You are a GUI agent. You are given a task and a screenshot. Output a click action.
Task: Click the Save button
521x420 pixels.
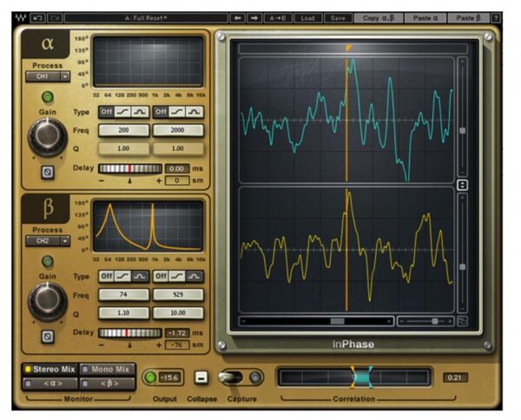click(338, 18)
